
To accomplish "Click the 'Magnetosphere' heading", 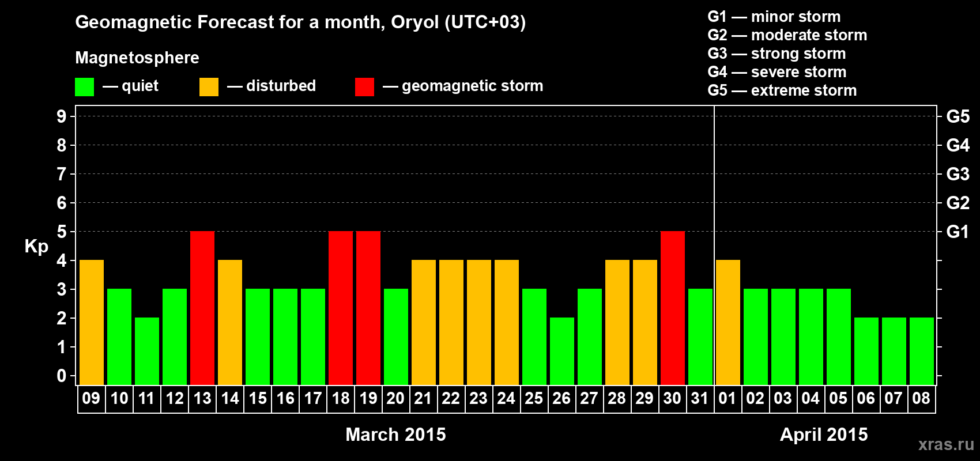I will point(137,58).
